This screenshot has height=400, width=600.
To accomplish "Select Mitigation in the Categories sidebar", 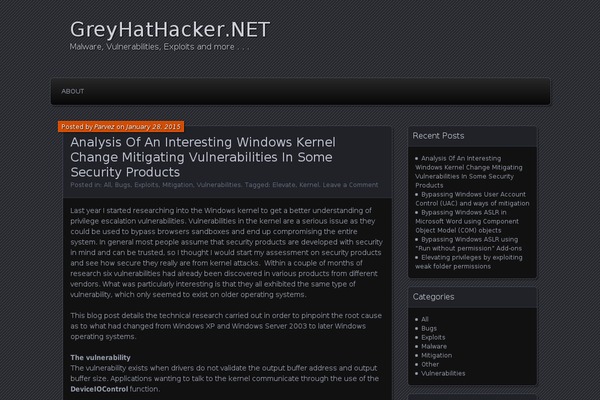I will 436,355.
